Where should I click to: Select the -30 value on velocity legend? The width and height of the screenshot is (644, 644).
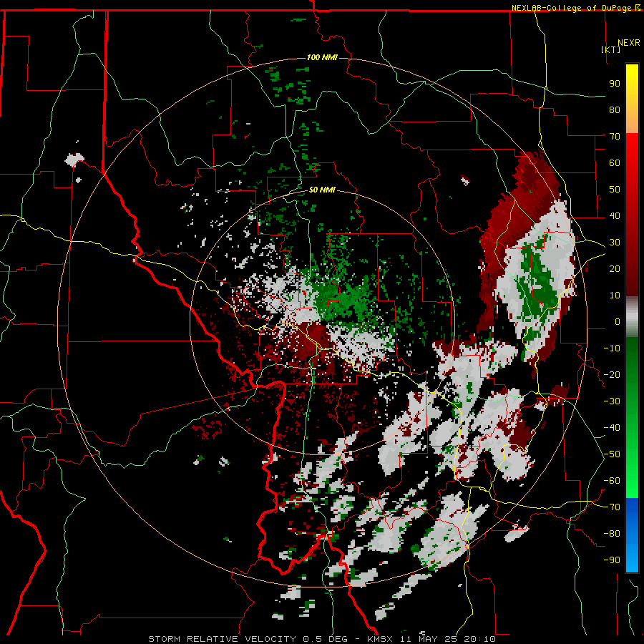pos(612,401)
